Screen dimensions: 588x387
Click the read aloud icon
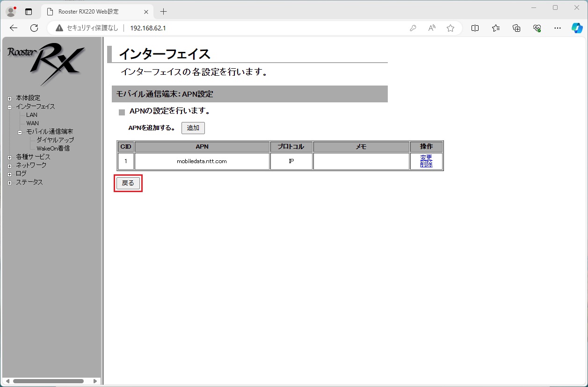click(x=432, y=28)
